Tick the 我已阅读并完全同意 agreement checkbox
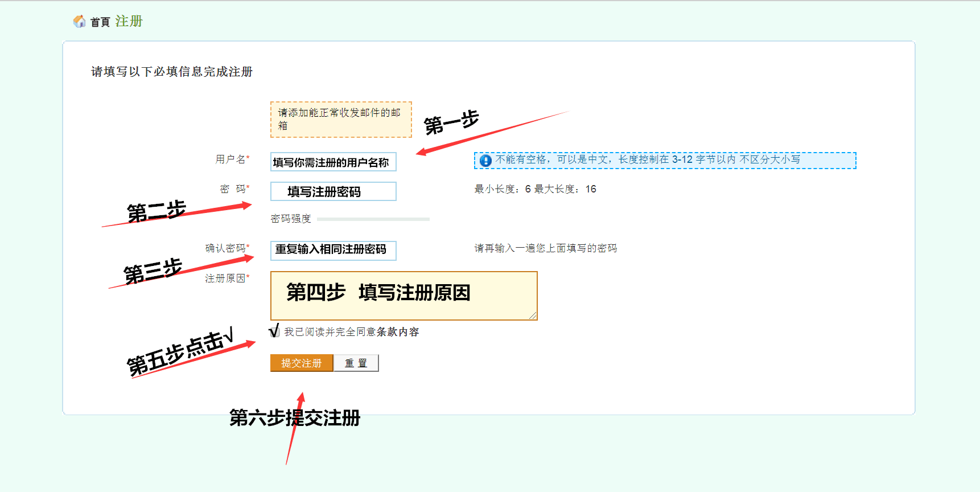Viewport: 980px width, 492px height. 275,332
